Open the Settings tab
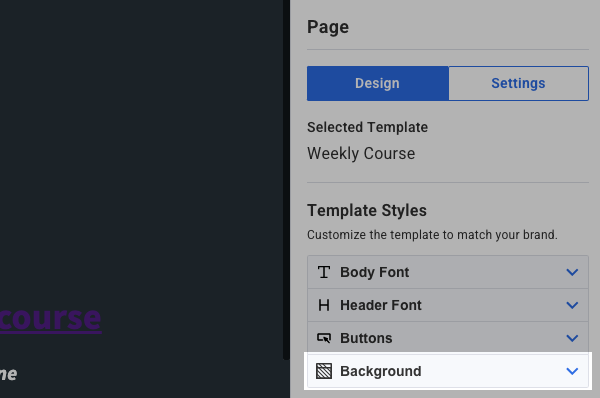This screenshot has height=398, width=600. click(x=518, y=83)
